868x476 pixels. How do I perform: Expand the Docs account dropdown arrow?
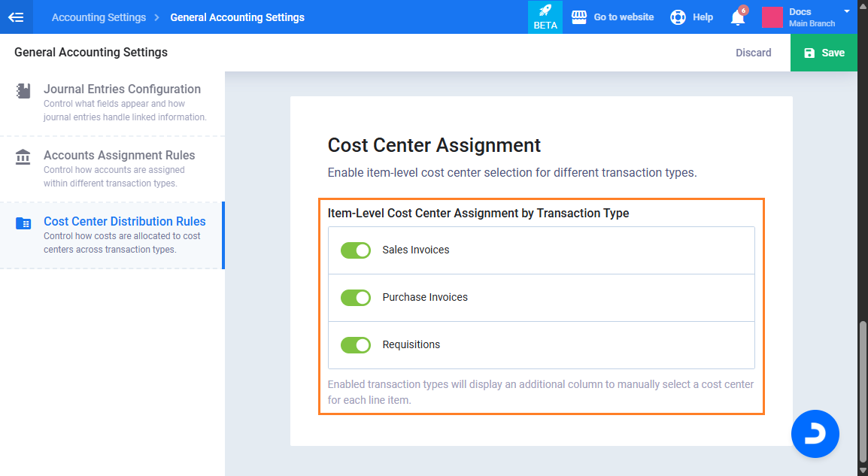847,11
